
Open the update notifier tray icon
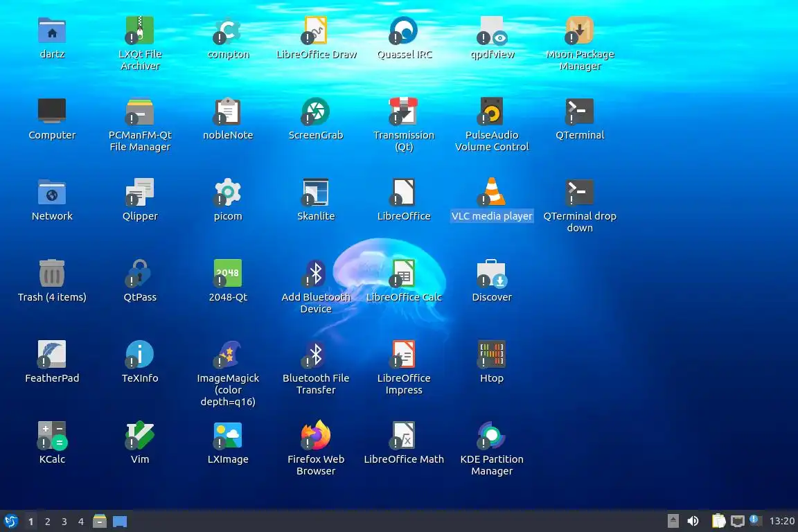(756, 520)
